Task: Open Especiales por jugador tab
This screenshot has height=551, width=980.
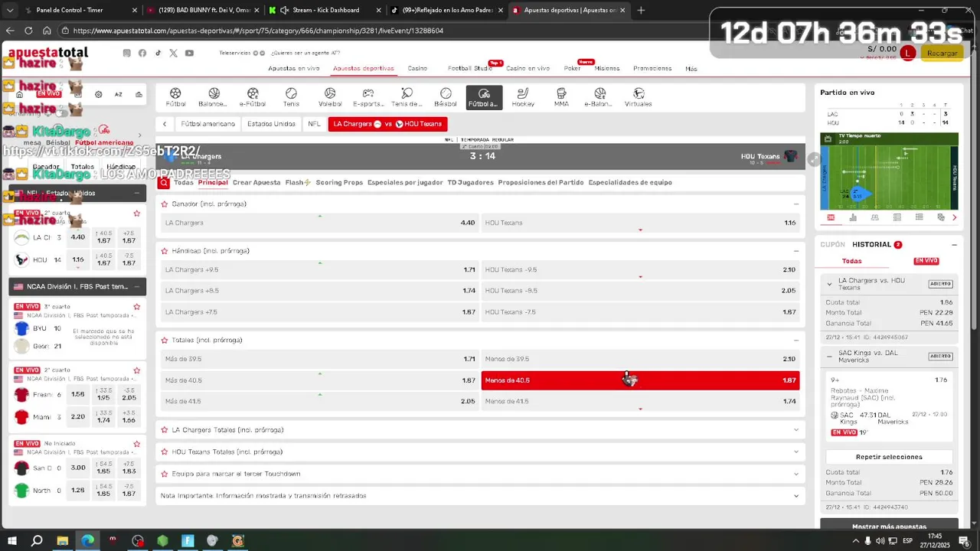Action: click(x=405, y=183)
